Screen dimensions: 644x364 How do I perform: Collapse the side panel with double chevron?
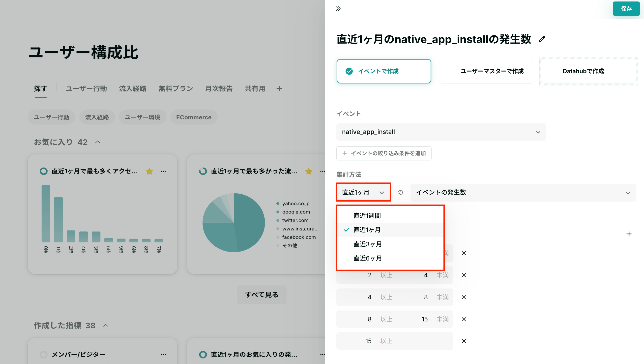pos(338,9)
